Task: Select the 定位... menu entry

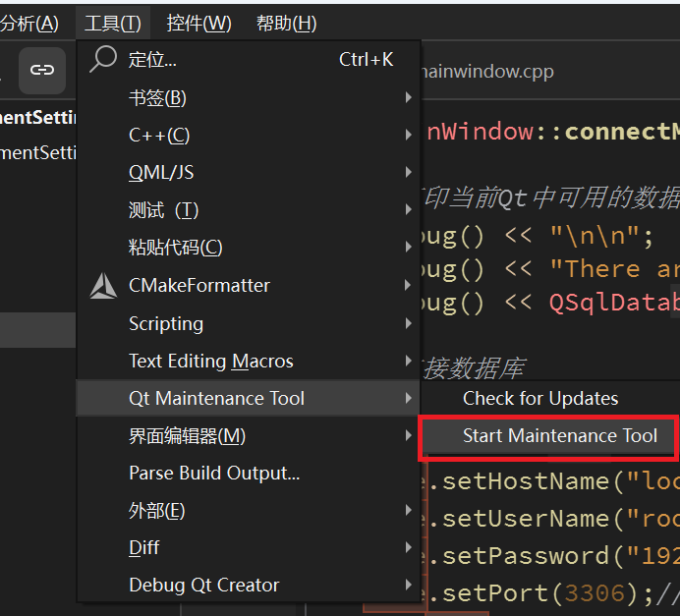Action: (x=248, y=60)
